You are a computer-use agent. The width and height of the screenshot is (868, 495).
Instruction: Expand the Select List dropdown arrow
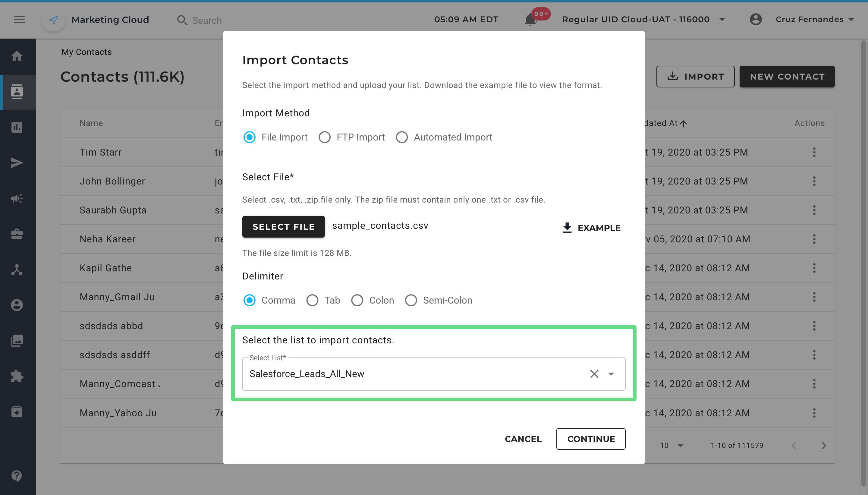(611, 374)
